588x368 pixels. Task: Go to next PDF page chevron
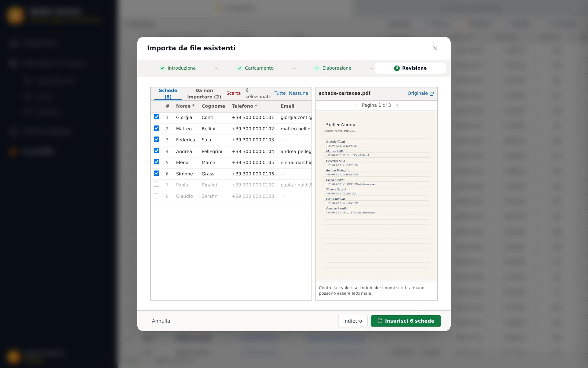pyautogui.click(x=397, y=105)
